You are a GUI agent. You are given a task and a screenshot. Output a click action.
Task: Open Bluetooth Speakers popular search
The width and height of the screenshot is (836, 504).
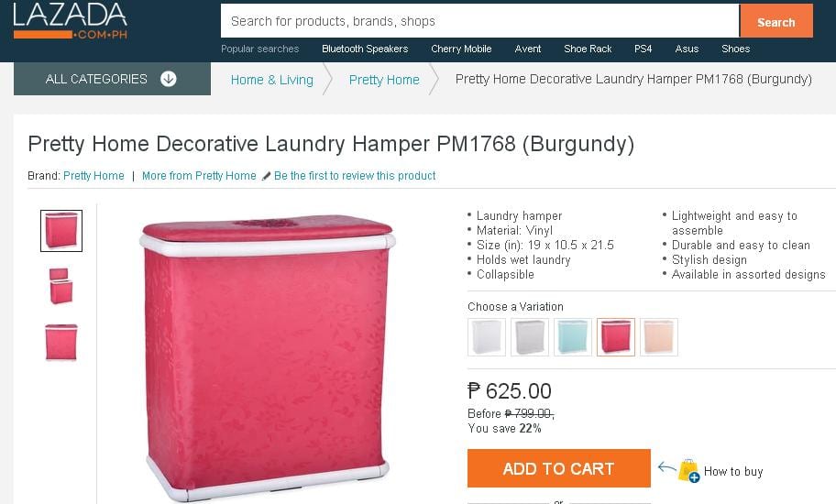[x=365, y=49]
